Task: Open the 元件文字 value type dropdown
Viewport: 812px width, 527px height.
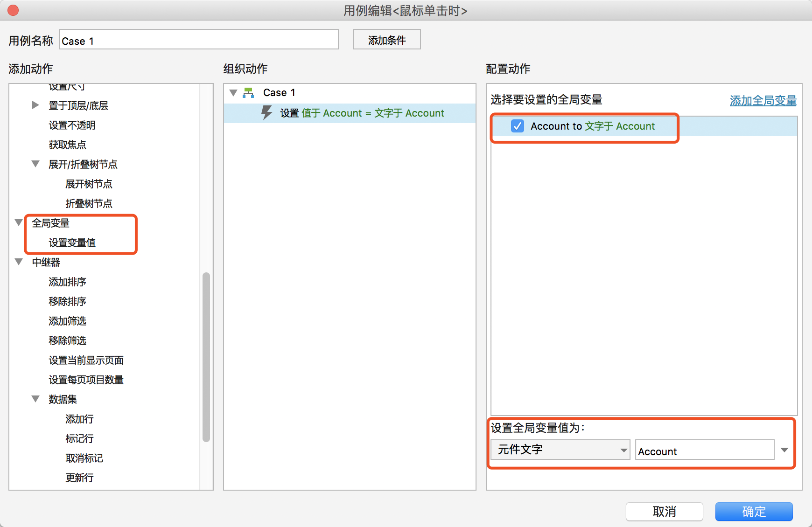Action: pyautogui.click(x=560, y=450)
